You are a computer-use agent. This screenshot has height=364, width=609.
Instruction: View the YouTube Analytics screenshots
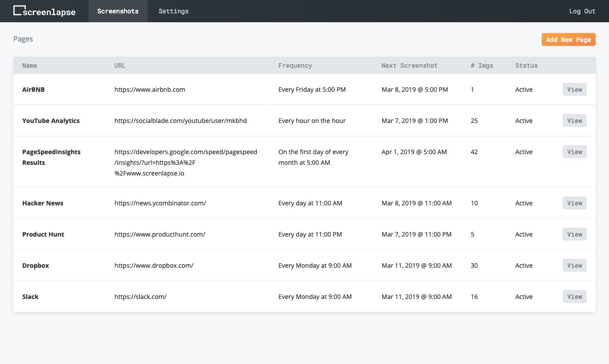pyautogui.click(x=574, y=121)
